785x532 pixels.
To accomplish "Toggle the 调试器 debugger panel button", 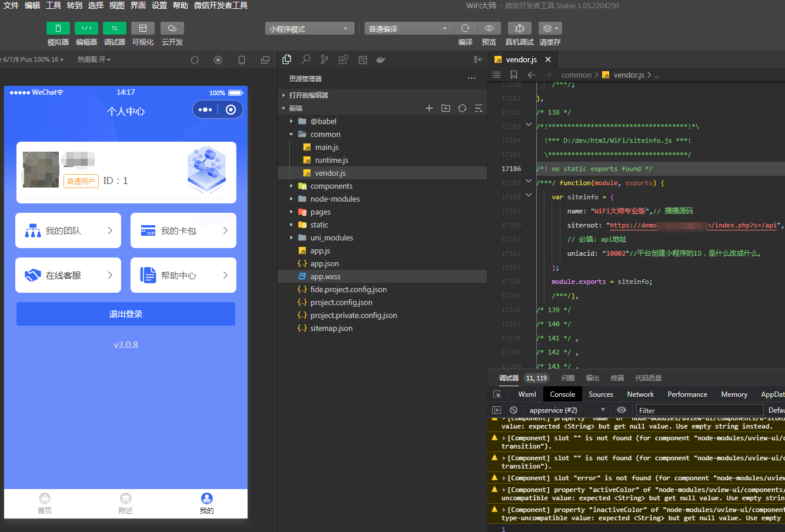I will (115, 28).
